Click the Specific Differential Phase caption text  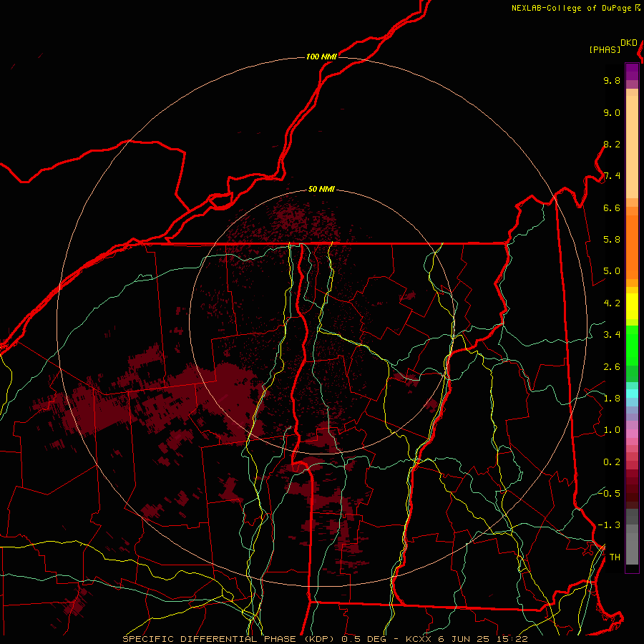tap(325, 639)
